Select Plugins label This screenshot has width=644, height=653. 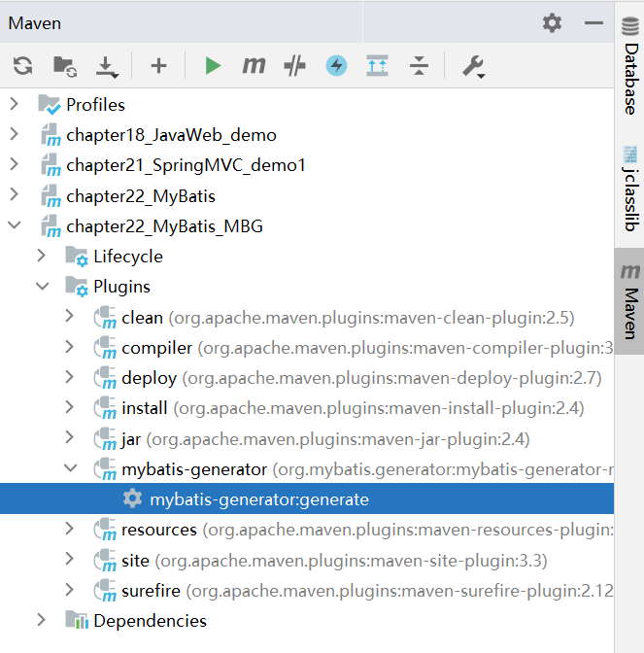click(x=121, y=287)
